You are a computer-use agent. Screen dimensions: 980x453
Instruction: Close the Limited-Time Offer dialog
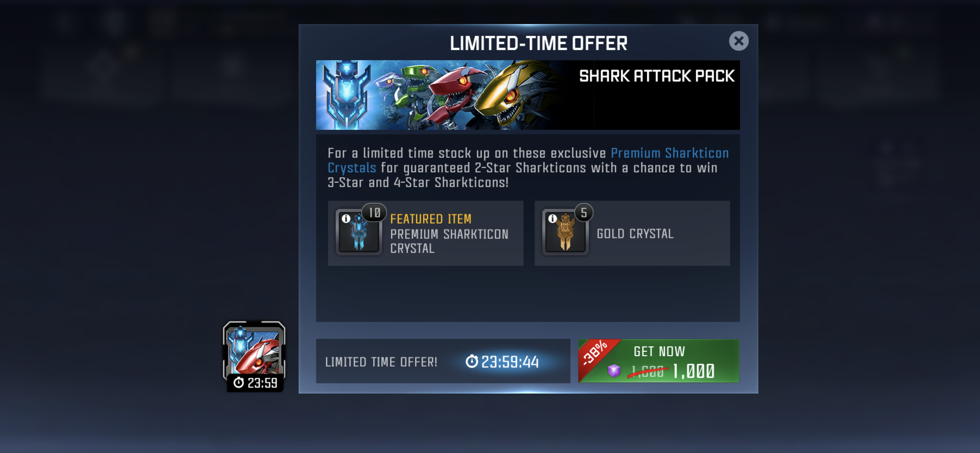click(x=738, y=41)
